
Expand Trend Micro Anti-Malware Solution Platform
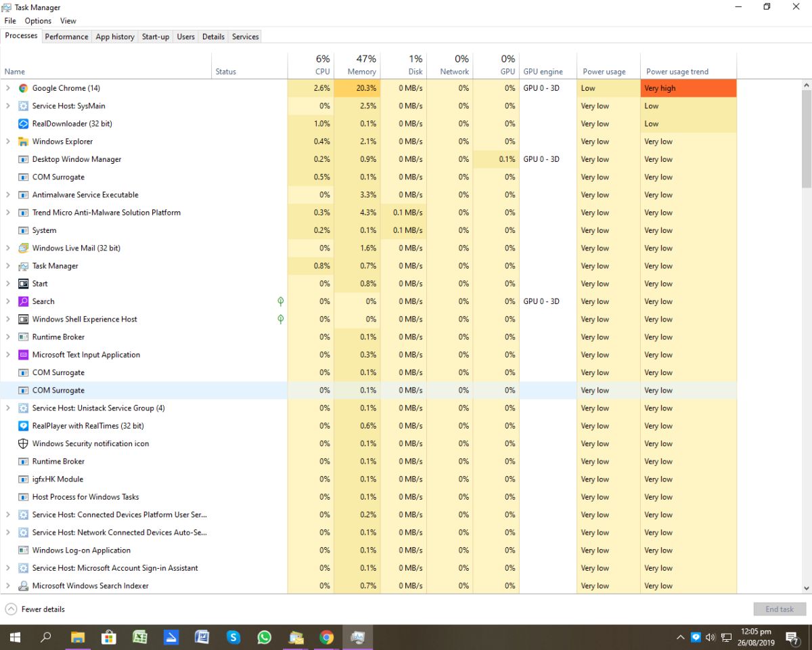coord(8,213)
